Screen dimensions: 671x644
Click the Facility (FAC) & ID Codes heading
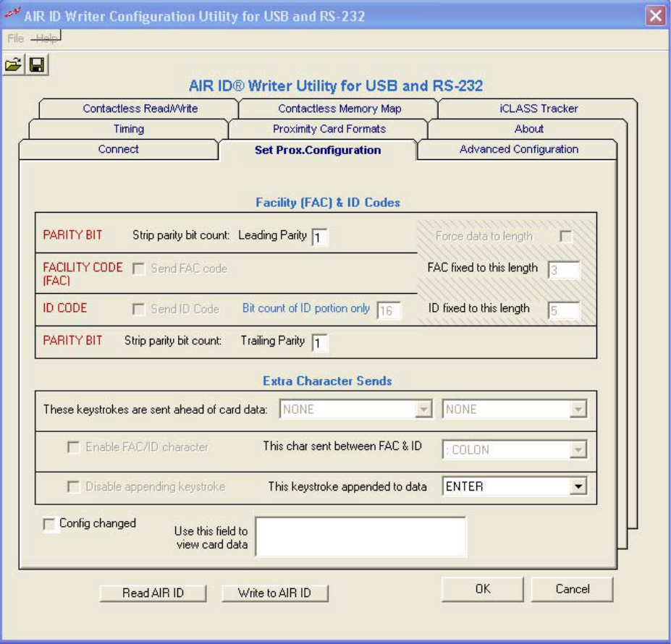click(x=328, y=203)
